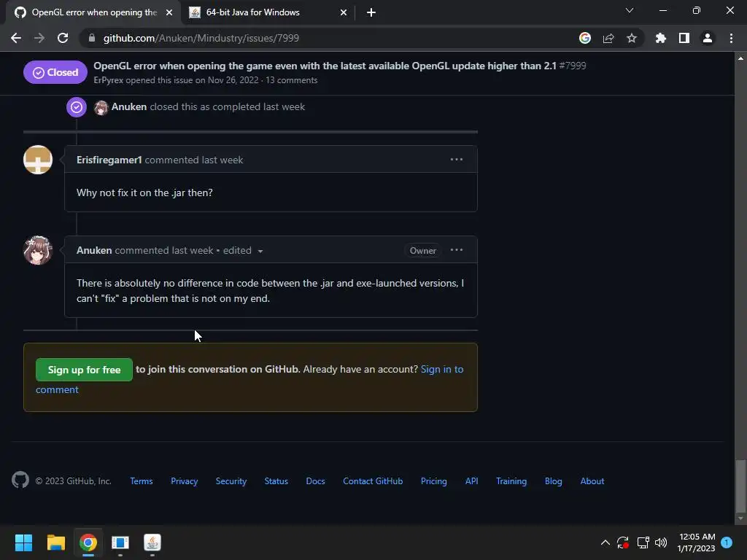Open the Docs footer link
This screenshot has width=747, height=560.
coord(315,481)
